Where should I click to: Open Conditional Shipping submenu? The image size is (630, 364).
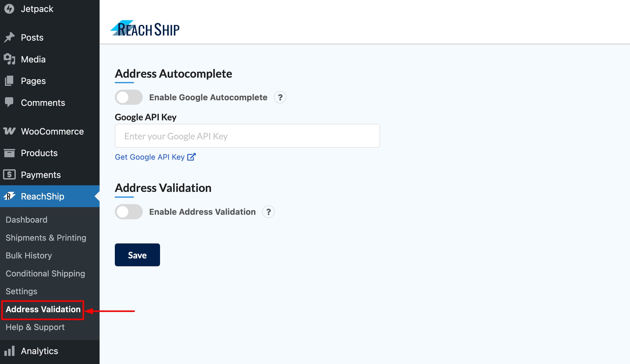45,273
